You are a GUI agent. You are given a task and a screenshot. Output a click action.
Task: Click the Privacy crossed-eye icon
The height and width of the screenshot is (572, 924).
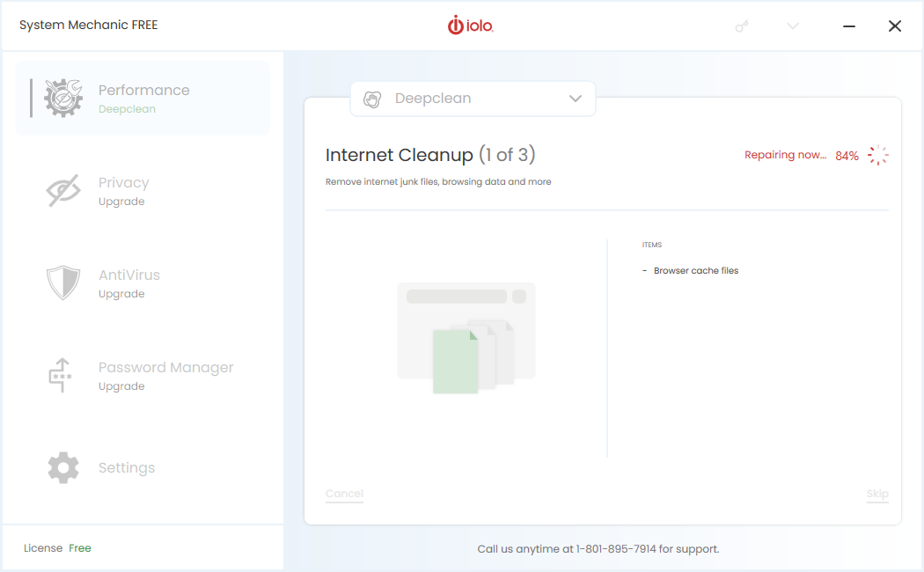click(x=63, y=190)
